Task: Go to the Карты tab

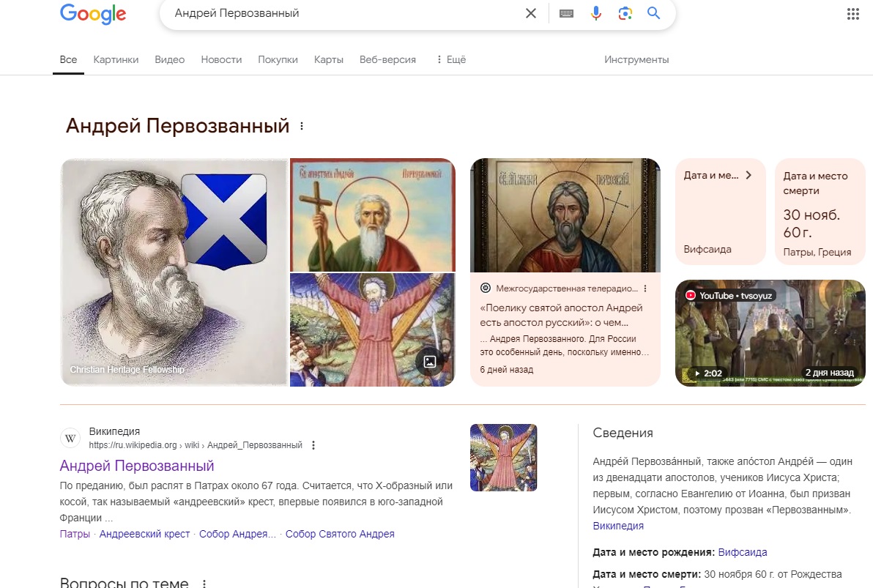Action: 329,59
